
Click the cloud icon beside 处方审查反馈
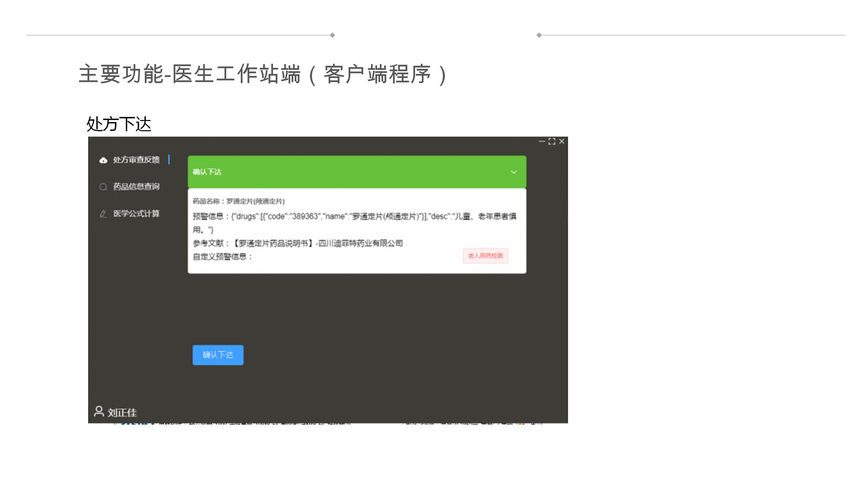point(103,160)
